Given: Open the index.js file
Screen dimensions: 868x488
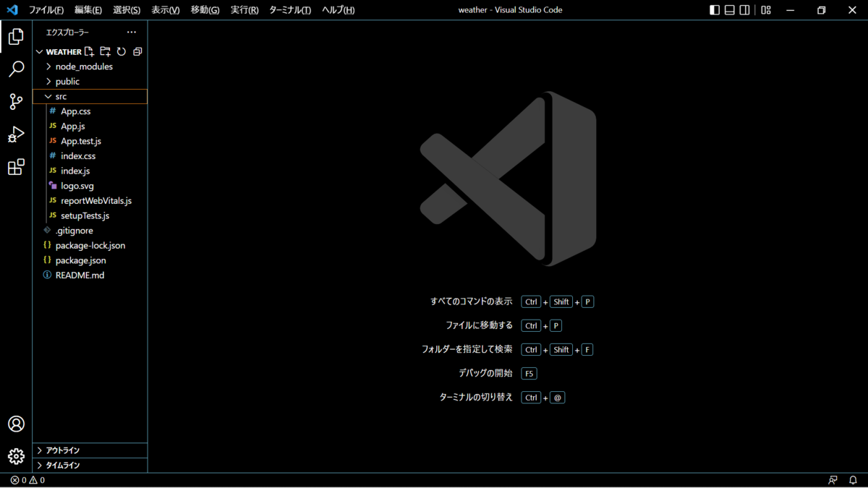Looking at the screenshot, I should tap(90, 171).
